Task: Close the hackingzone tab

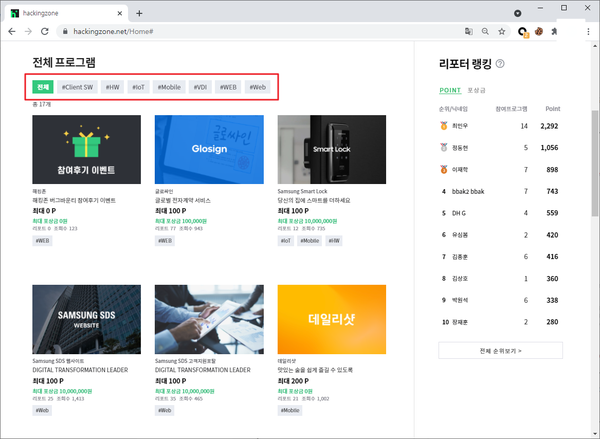Action: click(x=120, y=13)
